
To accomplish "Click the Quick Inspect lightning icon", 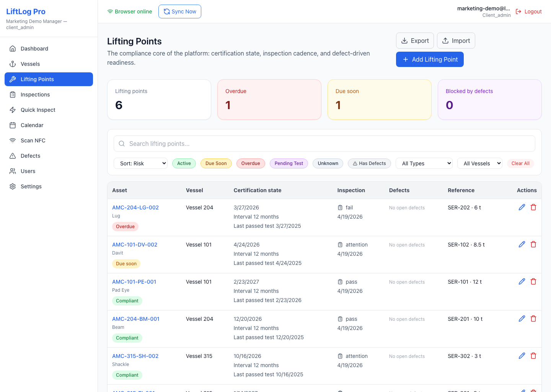I will pyautogui.click(x=13, y=110).
